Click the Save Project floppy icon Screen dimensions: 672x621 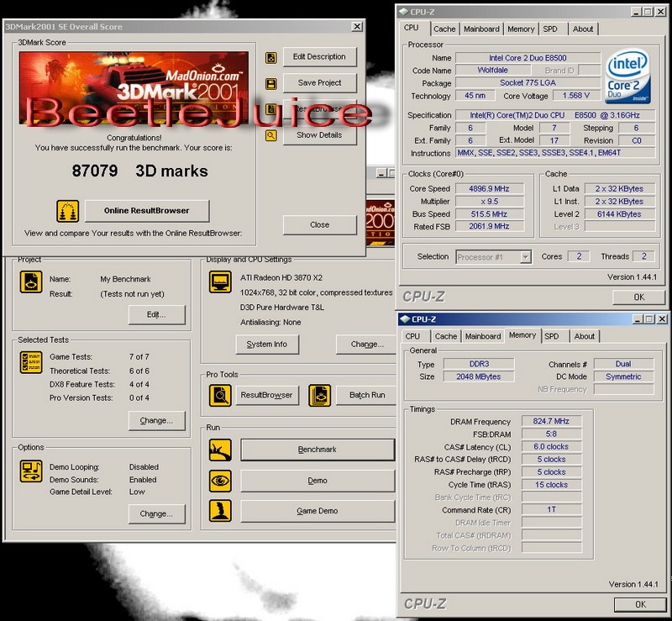tap(270, 84)
